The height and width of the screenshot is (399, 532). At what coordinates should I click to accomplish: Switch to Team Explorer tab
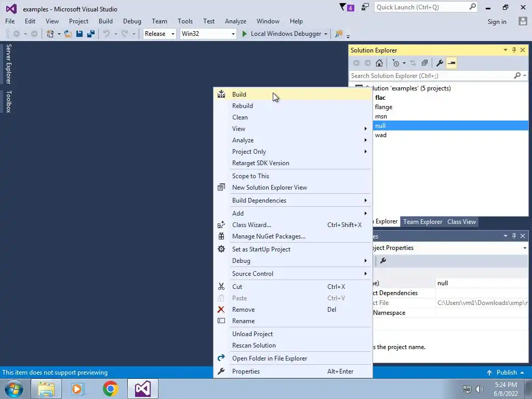(422, 221)
